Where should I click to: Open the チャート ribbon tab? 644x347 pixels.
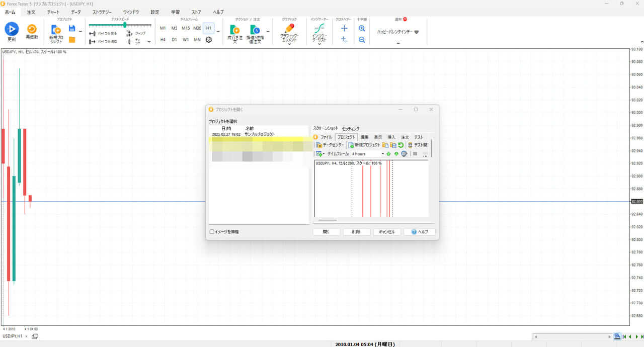pyautogui.click(x=53, y=12)
